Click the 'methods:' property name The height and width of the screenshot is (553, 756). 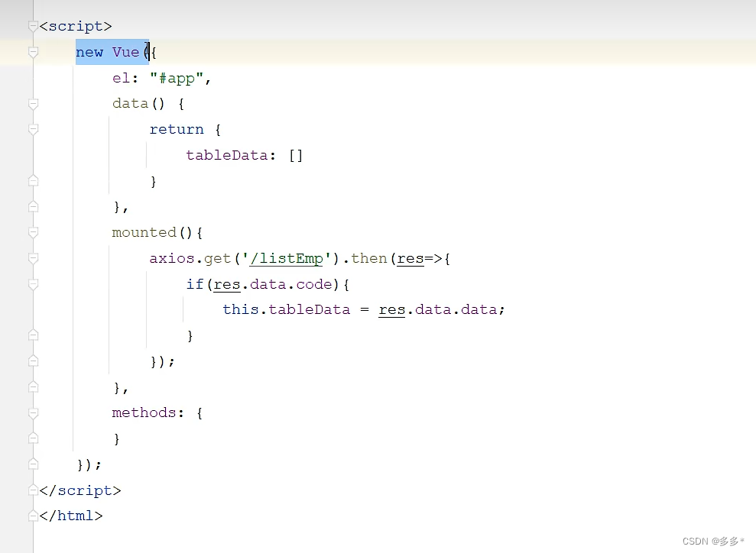pyautogui.click(x=148, y=412)
